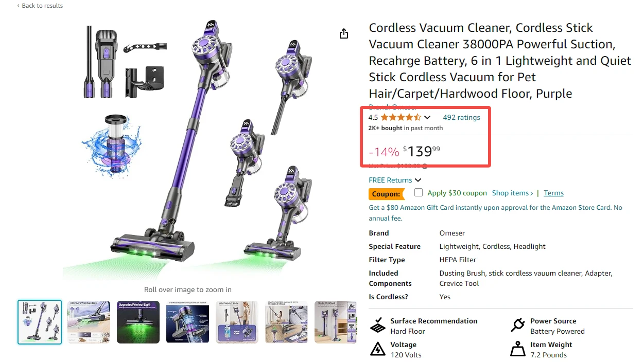Open the Shop items arrow link

coord(512,193)
